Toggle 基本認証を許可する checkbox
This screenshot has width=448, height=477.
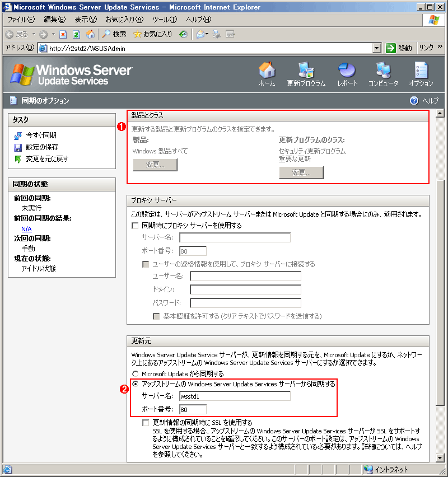(x=156, y=317)
